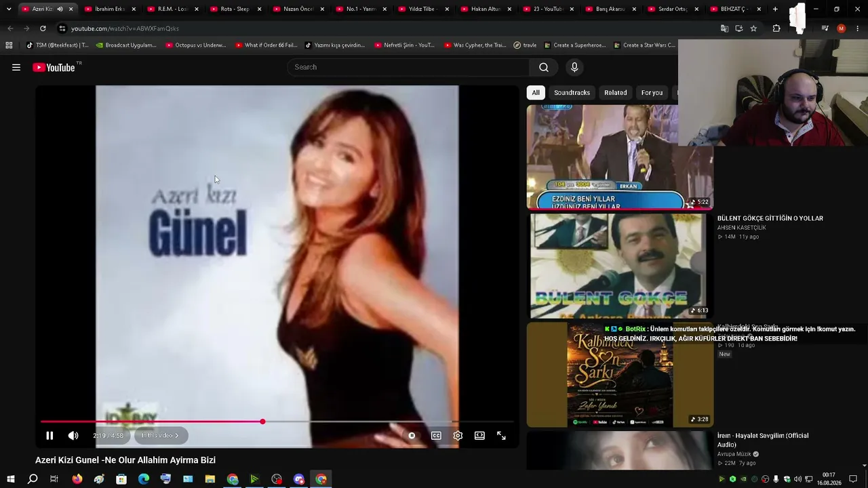Open 'BÜLENT GÖKÇE GİTTİĞİN O YOLLAR' video title
Screen dimensions: 868x488
[x=770, y=218]
